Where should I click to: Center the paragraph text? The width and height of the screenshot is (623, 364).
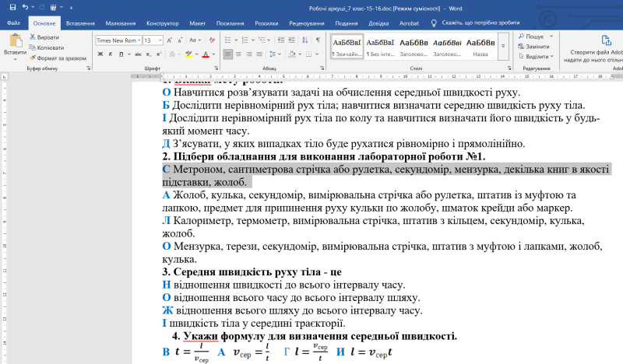coord(238,54)
